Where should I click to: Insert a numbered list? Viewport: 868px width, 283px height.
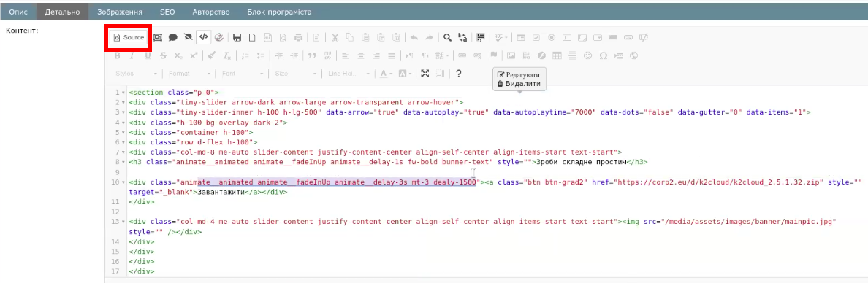(x=246, y=55)
